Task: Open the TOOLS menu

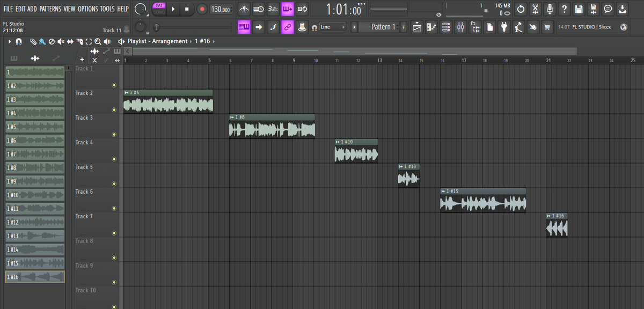Action: pyautogui.click(x=107, y=9)
